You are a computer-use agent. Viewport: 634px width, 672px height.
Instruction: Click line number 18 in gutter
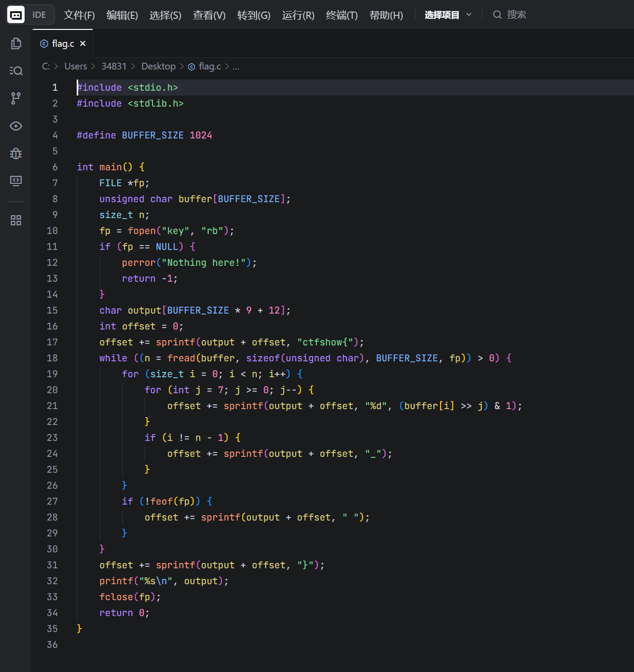pyautogui.click(x=52, y=358)
